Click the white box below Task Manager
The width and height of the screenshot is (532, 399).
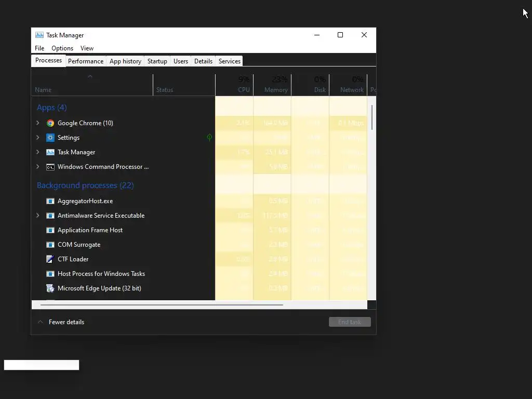(x=42, y=365)
